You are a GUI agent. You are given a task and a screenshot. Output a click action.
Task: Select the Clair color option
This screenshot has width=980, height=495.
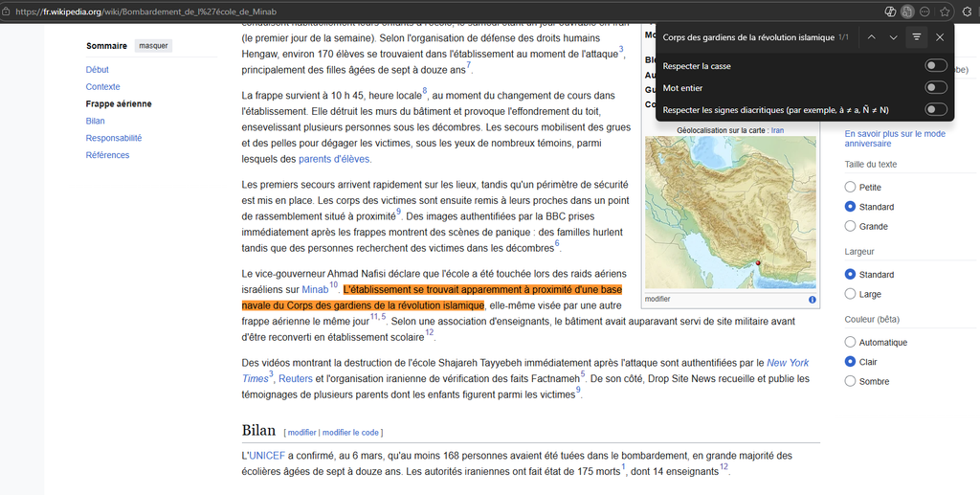click(x=850, y=361)
